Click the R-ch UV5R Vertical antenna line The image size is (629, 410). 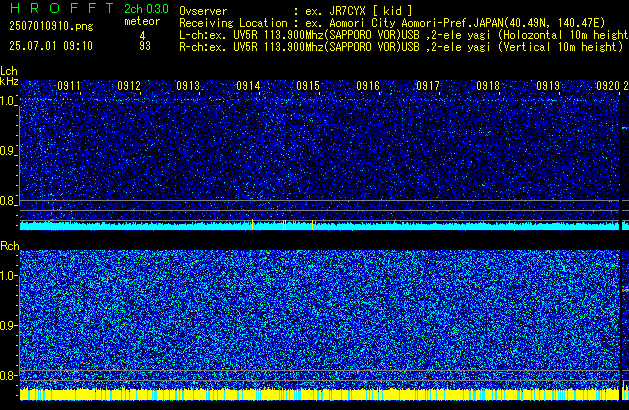401,47
